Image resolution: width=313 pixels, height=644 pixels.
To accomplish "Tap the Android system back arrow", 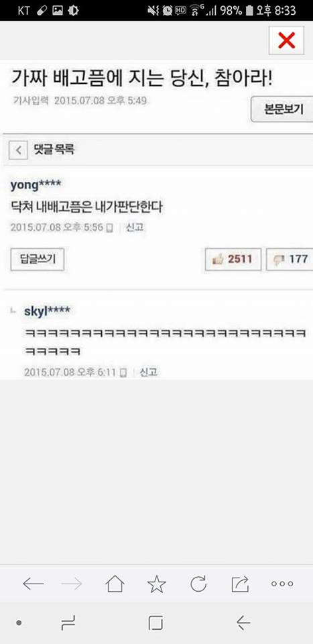I will (243, 623).
